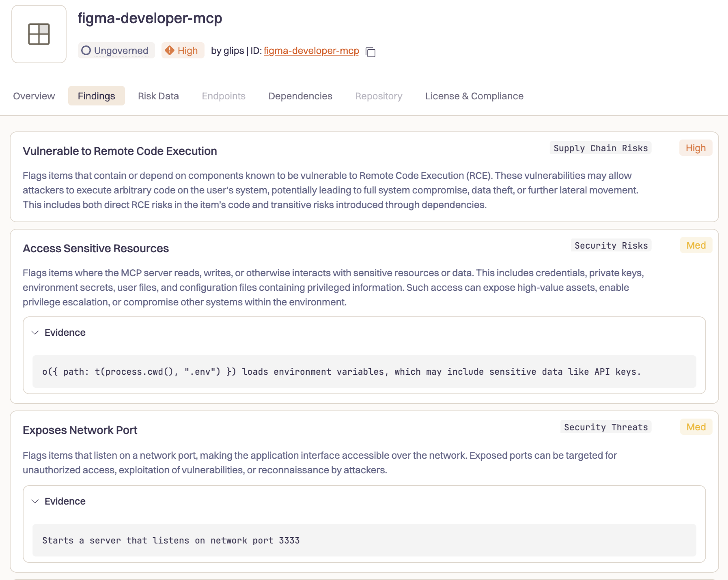Click the Ungoverned badge
The image size is (728, 580).
[x=116, y=50]
